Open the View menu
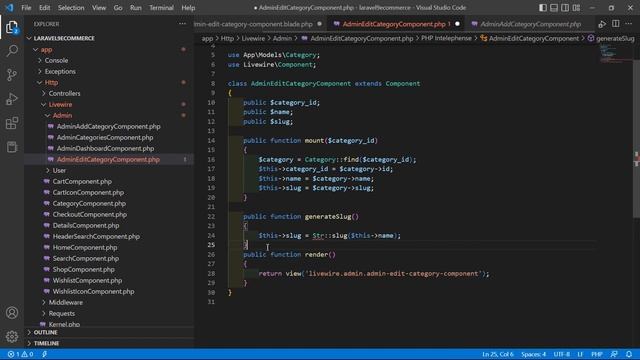 99,8
